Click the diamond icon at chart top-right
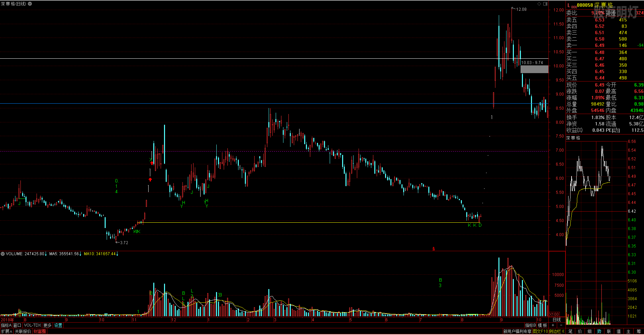The height and width of the screenshot is (335, 644). (539, 4)
